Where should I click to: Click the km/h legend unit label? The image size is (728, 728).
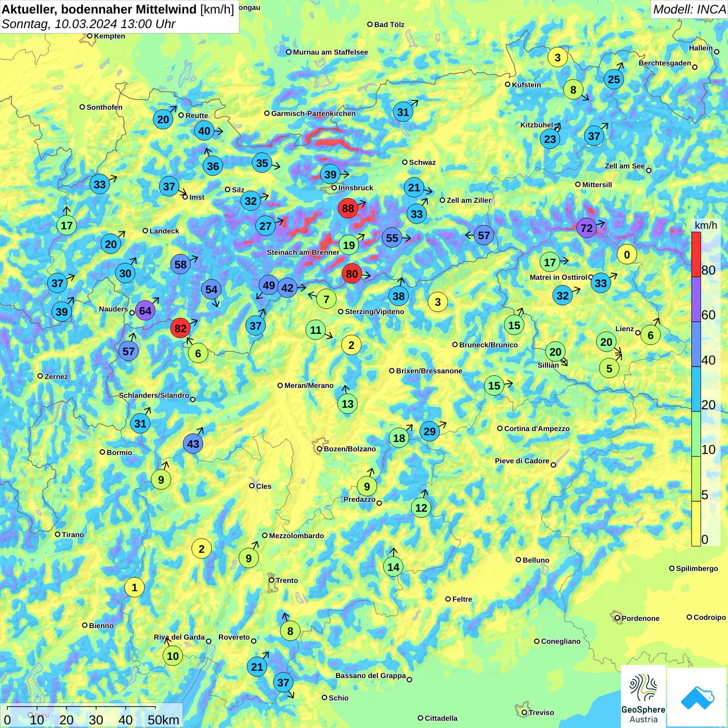[x=706, y=225]
